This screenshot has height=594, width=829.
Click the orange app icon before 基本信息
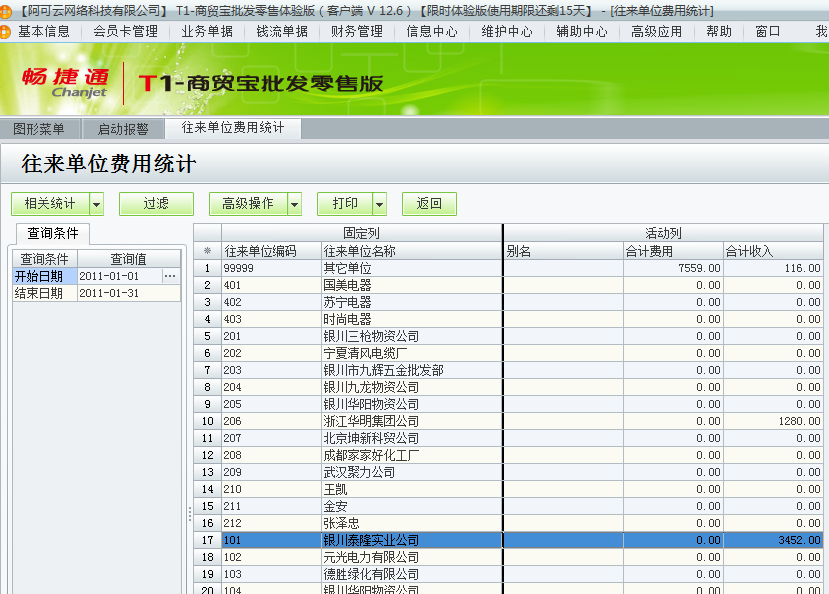tap(5, 32)
